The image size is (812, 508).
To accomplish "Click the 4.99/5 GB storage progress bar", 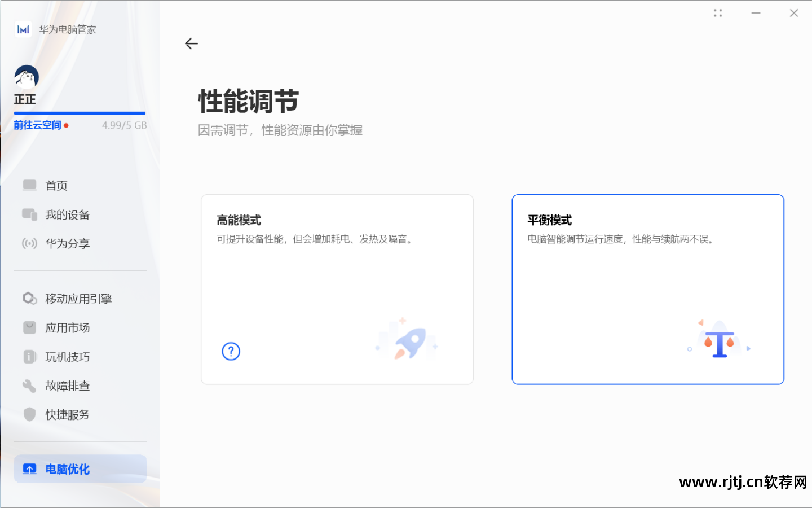I will pyautogui.click(x=79, y=113).
